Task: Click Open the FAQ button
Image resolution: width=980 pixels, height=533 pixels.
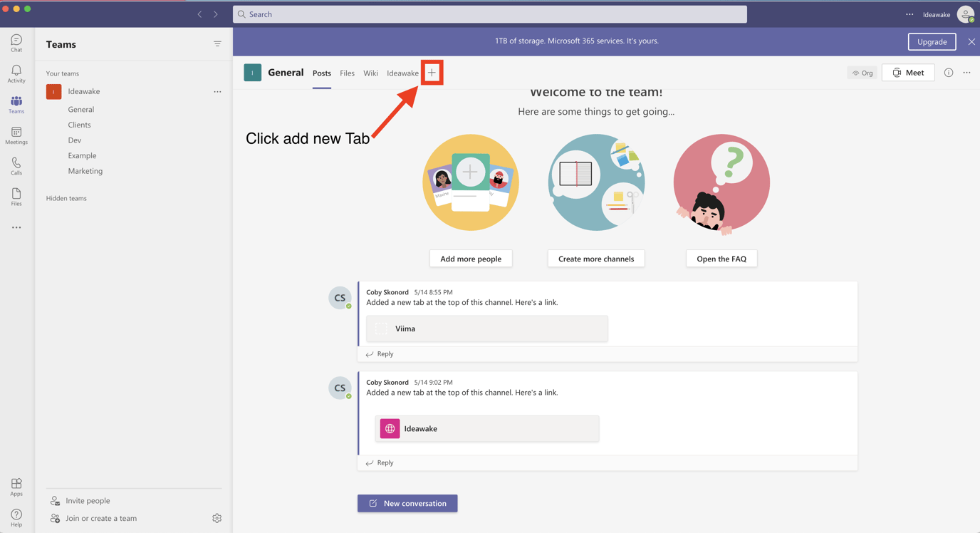Action: point(721,259)
